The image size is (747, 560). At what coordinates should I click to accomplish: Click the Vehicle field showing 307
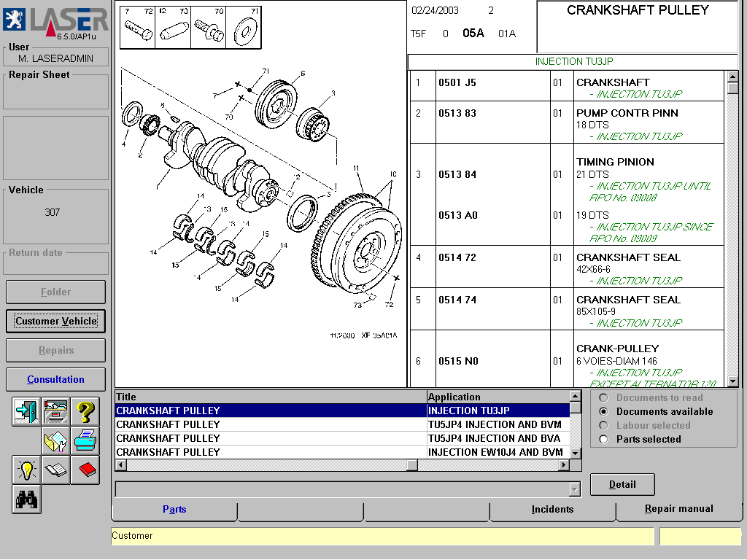55,216
